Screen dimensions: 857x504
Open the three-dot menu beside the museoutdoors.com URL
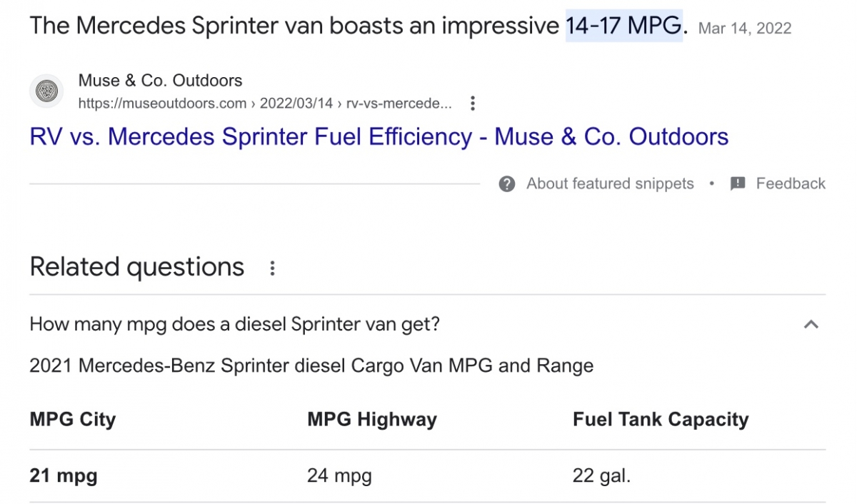472,104
